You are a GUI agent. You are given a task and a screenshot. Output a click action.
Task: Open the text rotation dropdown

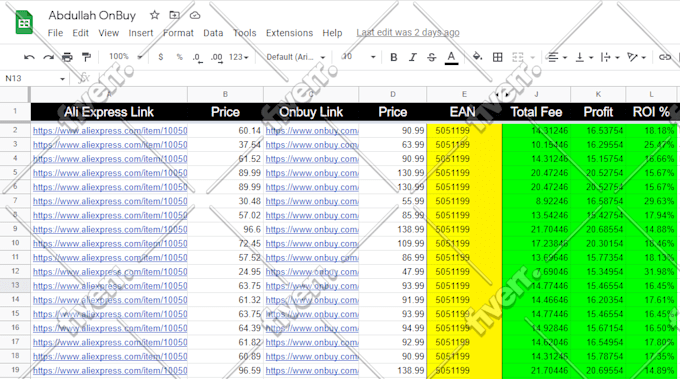[636, 57]
